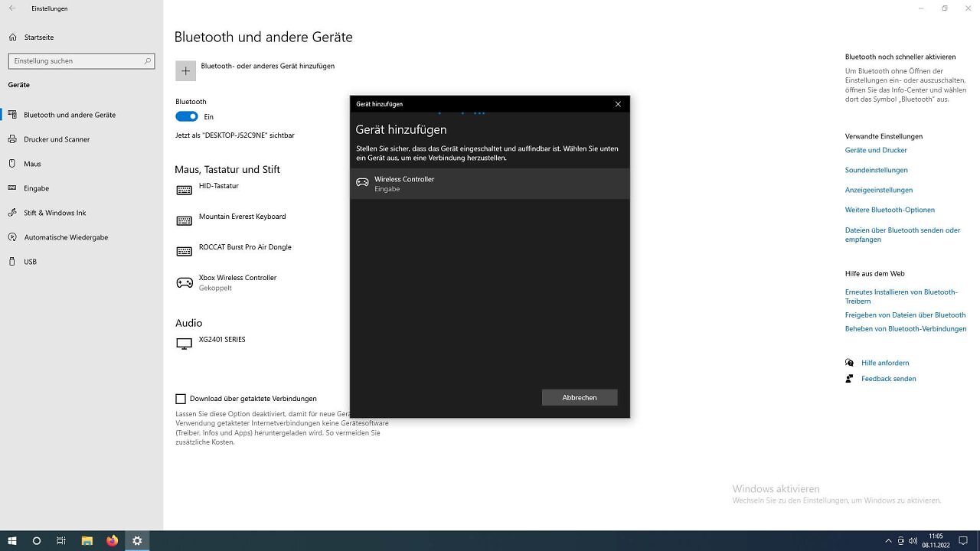The image size is (980, 551).
Task: Open volume control in system tray
Action: point(913,540)
